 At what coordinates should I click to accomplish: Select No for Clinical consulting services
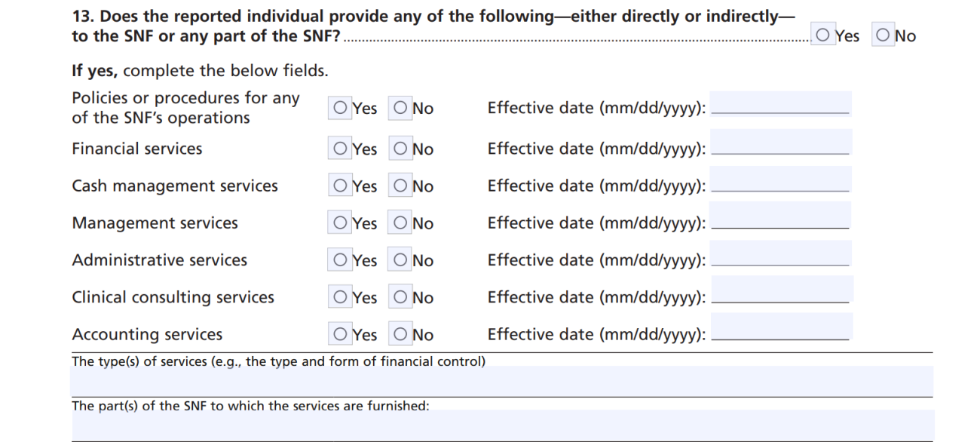click(x=400, y=296)
